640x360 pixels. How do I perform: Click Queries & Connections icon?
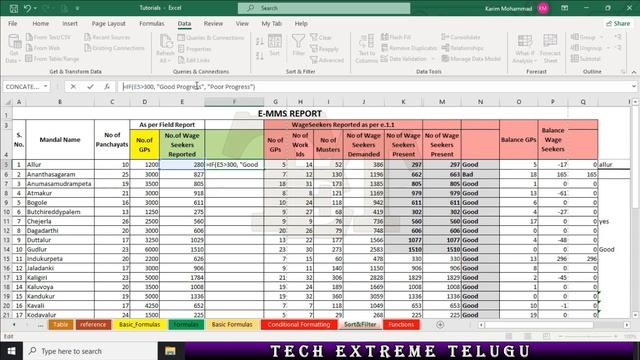[182, 38]
